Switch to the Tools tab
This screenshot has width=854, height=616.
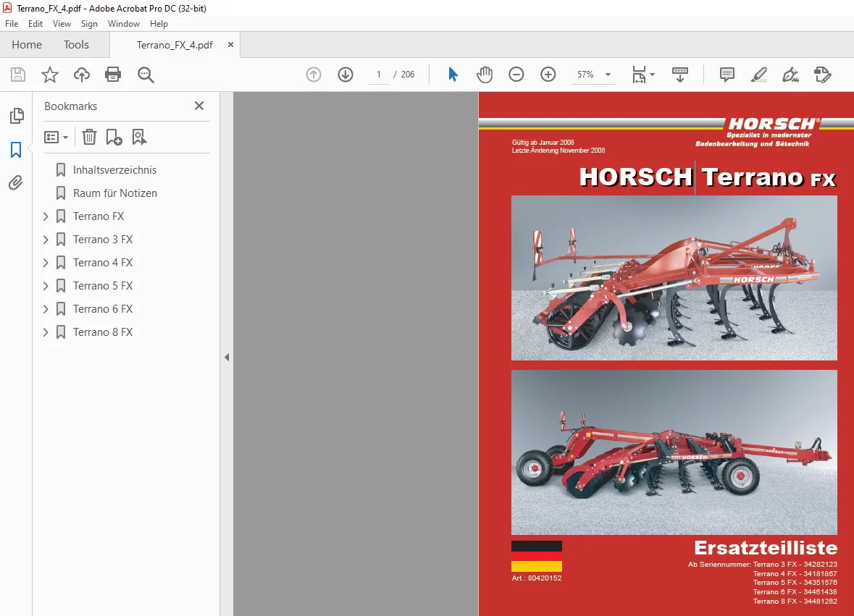pos(76,45)
